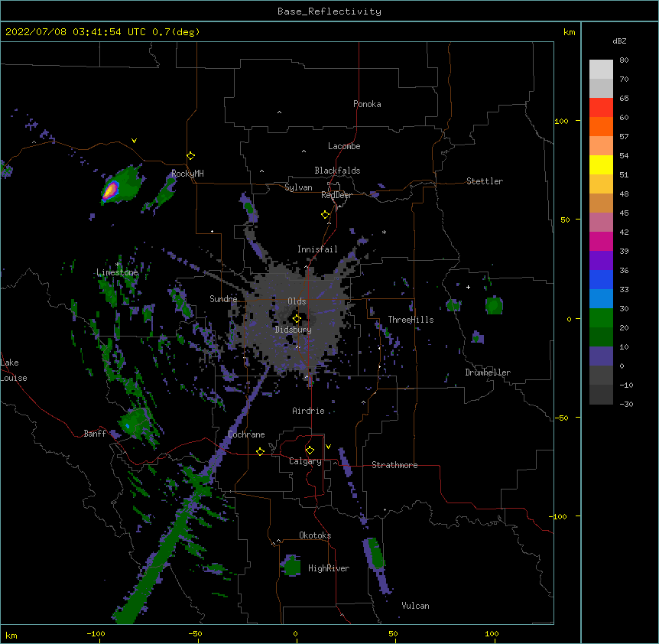The height and width of the screenshot is (644, 659).
Task: Click the 80 value in dBZ legend
Action: 624,60
